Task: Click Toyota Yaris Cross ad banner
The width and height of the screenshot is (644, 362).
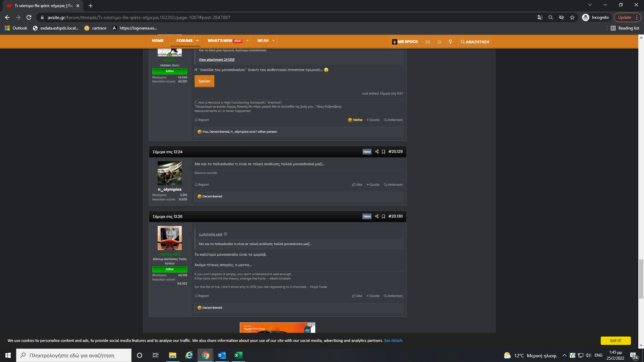Action: click(x=277, y=327)
